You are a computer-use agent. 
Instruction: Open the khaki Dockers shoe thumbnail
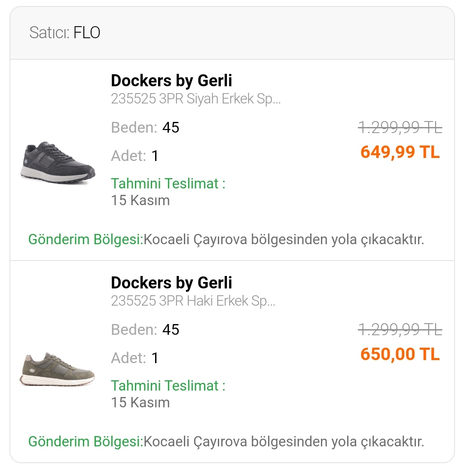point(57,369)
